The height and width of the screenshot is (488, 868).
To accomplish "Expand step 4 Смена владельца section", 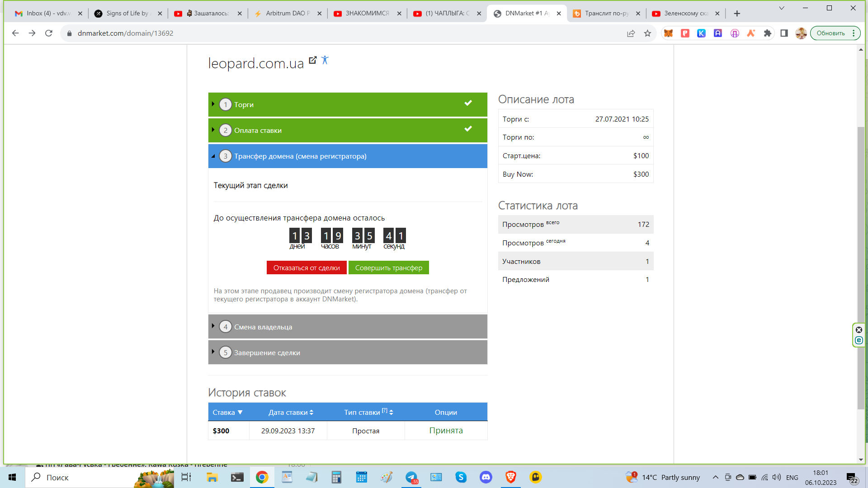I will click(x=348, y=327).
